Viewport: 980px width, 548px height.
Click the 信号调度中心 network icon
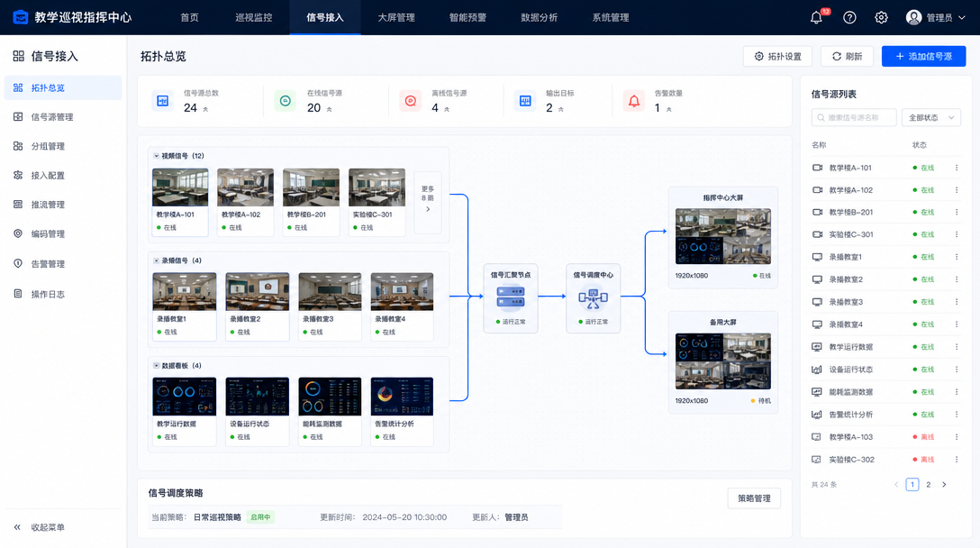(x=593, y=299)
